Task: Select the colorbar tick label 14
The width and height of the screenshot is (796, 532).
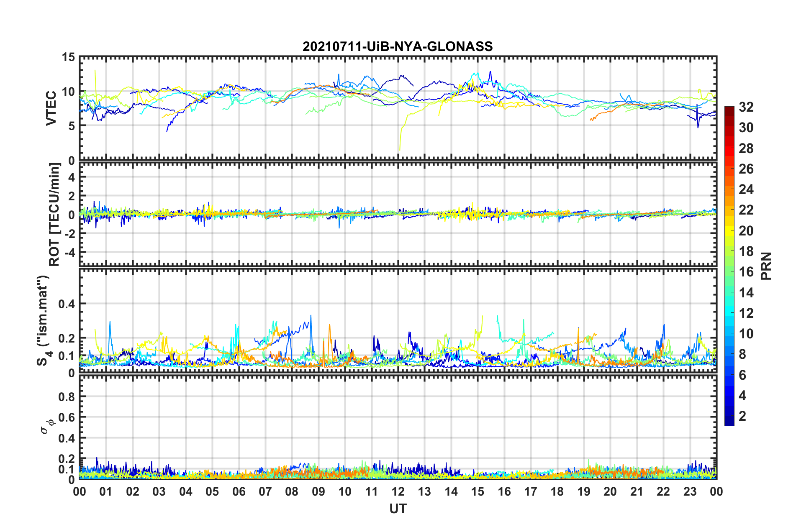Action: pos(746,293)
